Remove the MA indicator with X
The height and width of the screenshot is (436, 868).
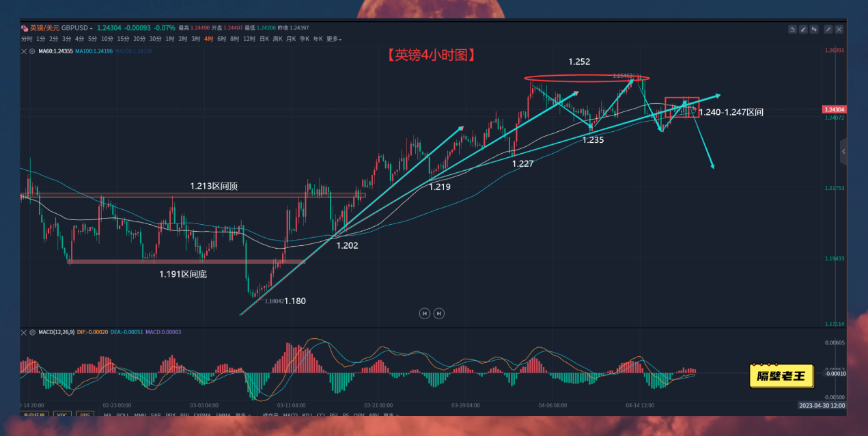click(x=24, y=51)
